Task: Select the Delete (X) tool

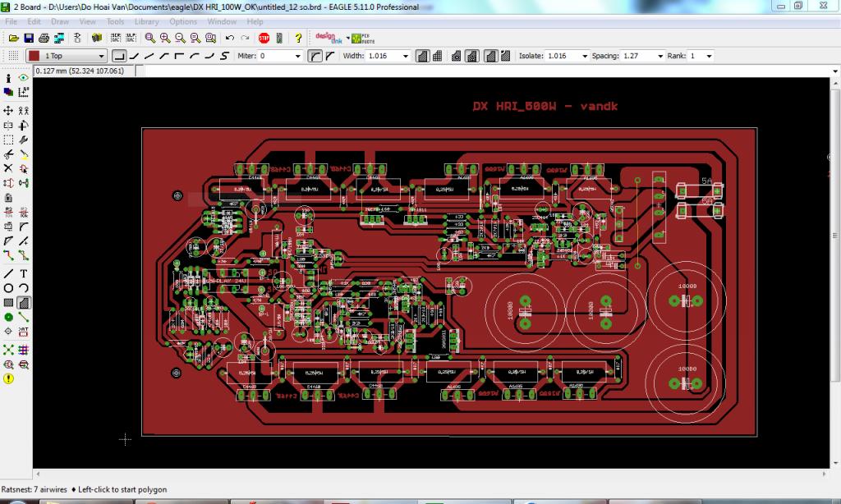Action: pyautogui.click(x=8, y=168)
